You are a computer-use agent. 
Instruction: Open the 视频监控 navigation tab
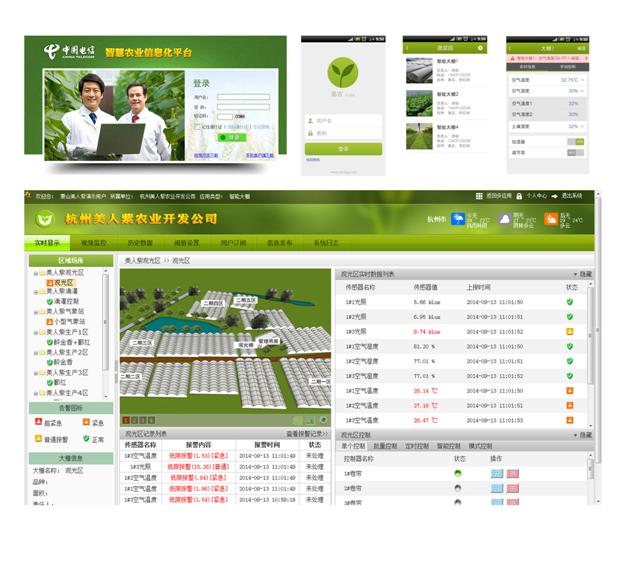tap(93, 243)
